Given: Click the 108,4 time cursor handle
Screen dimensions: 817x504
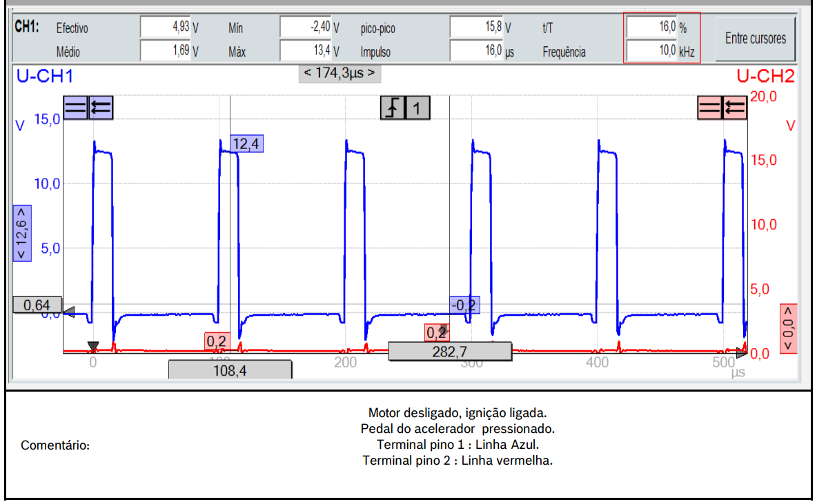Looking at the screenshot, I should 230,370.
